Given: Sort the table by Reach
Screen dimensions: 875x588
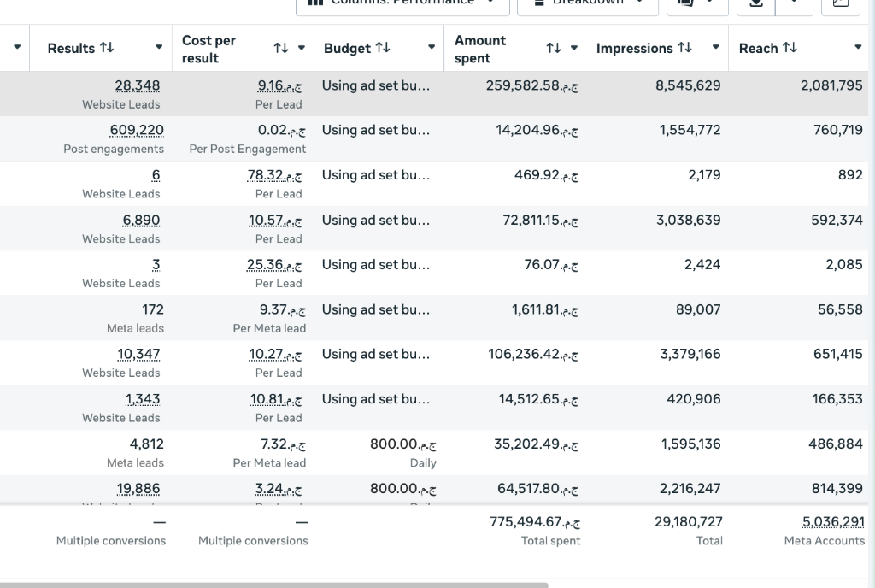Looking at the screenshot, I should pyautogui.click(x=790, y=48).
